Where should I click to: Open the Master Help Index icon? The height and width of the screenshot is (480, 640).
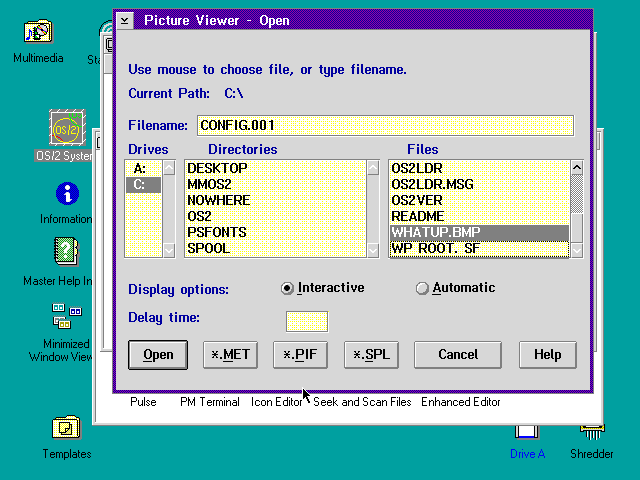pos(66,251)
